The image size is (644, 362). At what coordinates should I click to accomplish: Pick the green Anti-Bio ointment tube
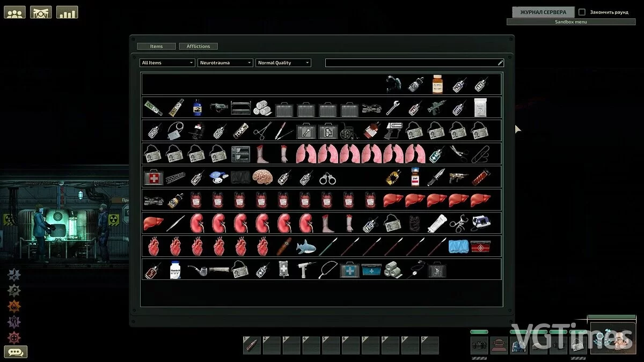point(153,108)
